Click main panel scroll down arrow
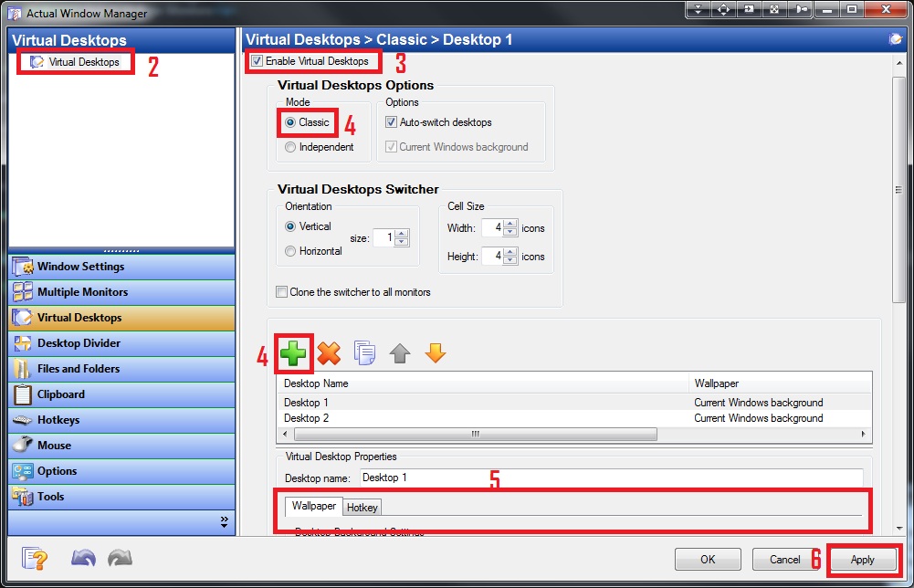The width and height of the screenshot is (914, 588). [x=898, y=528]
